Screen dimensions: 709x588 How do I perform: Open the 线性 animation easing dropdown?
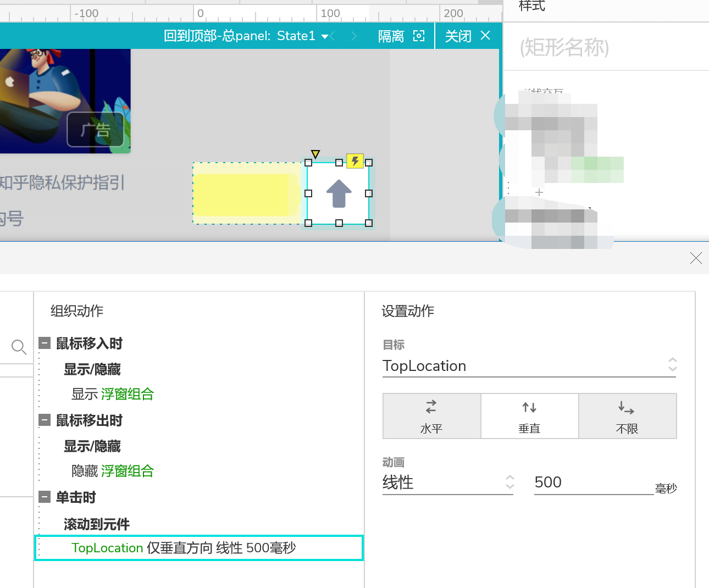tap(448, 482)
